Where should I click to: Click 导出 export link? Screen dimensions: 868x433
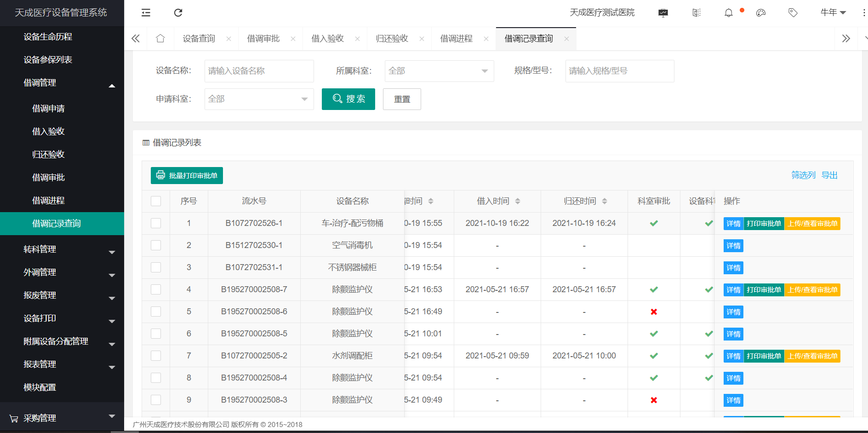(x=829, y=175)
